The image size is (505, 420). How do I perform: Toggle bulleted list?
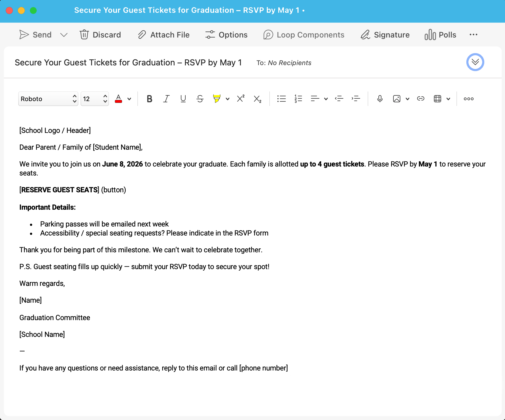point(281,99)
